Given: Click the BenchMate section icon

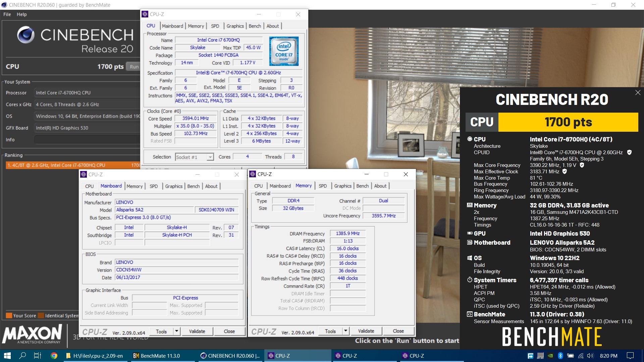Looking at the screenshot, I should pyautogui.click(x=470, y=314).
